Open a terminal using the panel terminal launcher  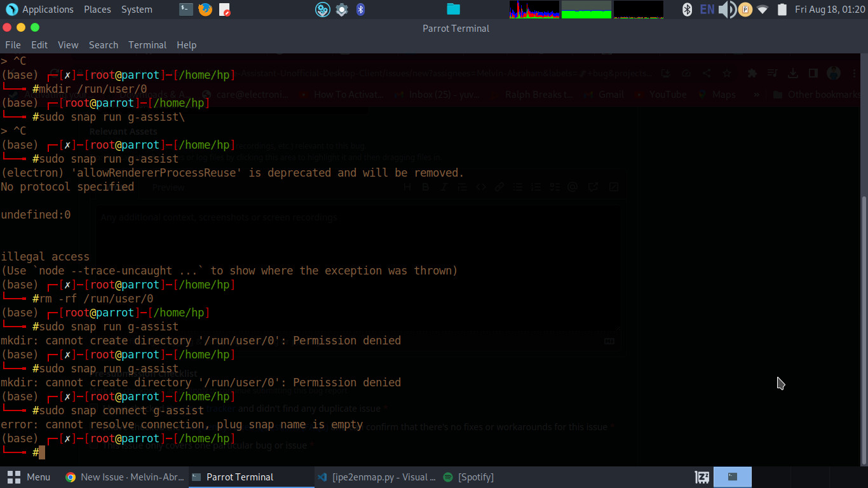coord(186,9)
